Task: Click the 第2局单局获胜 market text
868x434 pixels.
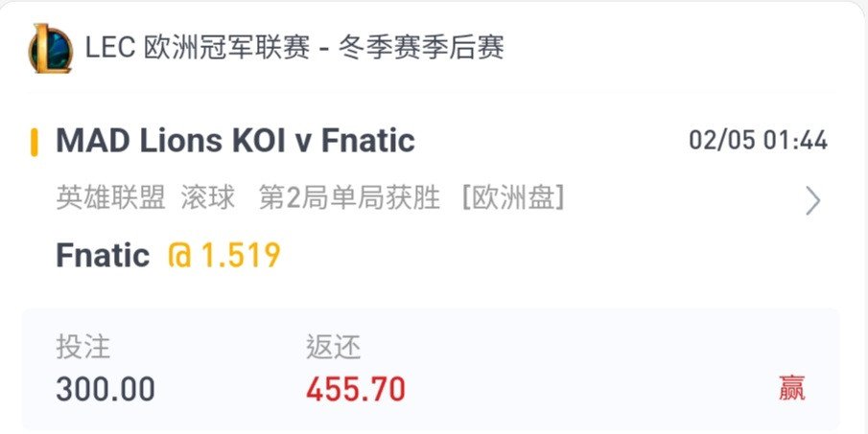Action: pyautogui.click(x=349, y=198)
